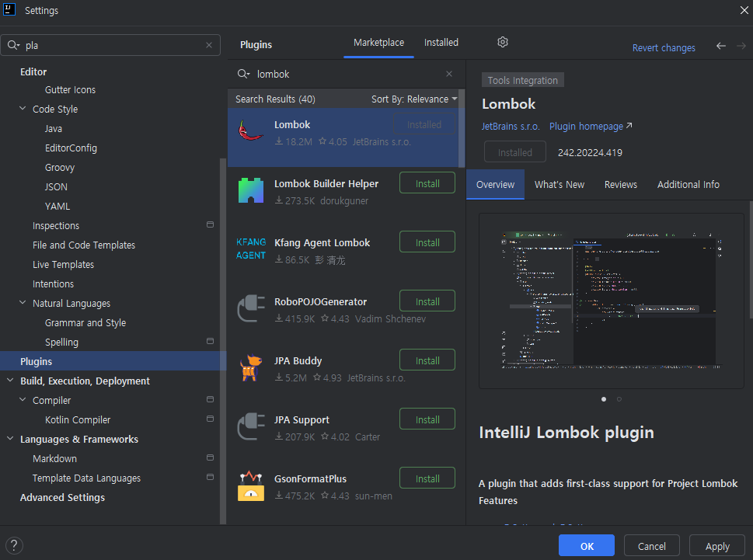The image size is (753, 560).
Task: Click the settings search input field
Action: click(110, 45)
